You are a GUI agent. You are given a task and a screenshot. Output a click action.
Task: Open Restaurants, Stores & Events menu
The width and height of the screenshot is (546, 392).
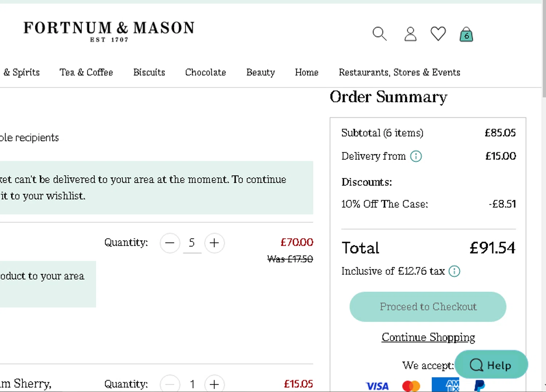(399, 72)
